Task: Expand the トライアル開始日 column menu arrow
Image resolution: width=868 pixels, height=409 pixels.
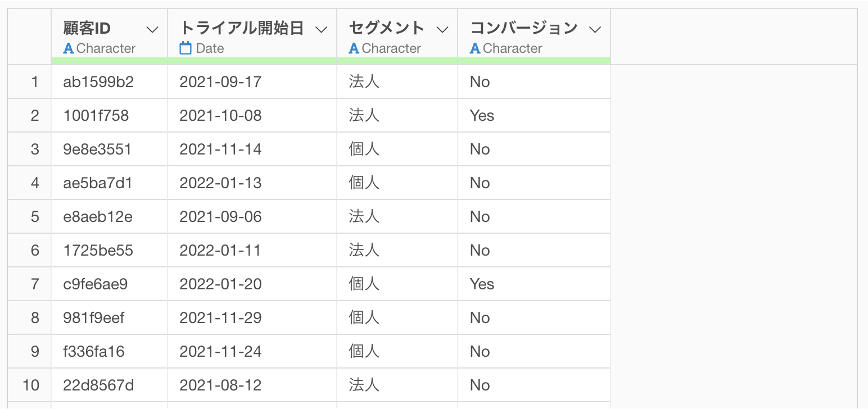Action: click(x=321, y=29)
